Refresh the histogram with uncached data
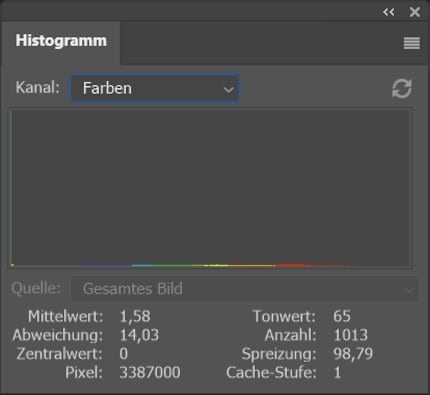This screenshot has height=395, width=430. pos(402,89)
